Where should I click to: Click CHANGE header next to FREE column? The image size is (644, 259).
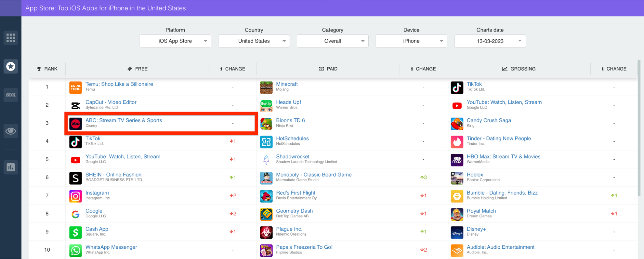(233, 69)
